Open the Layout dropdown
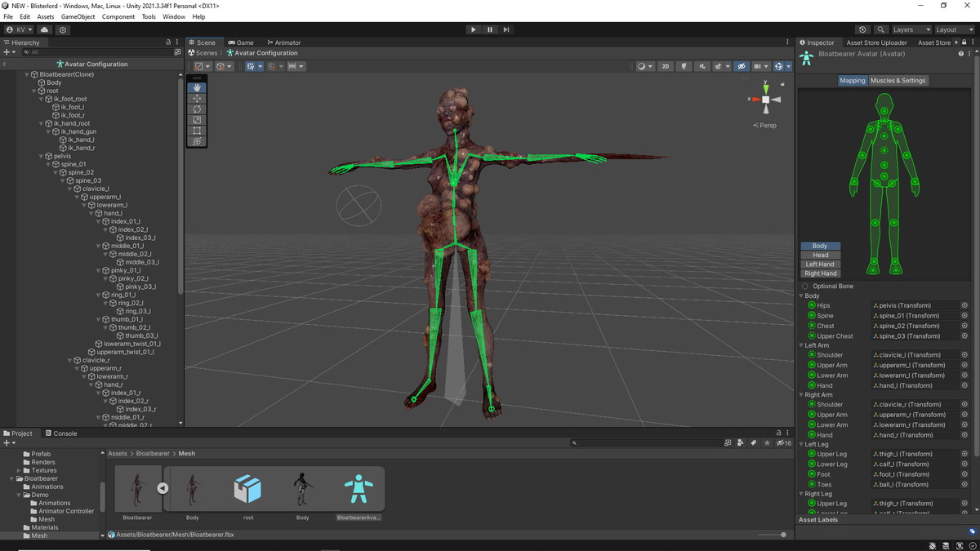Image resolution: width=980 pixels, height=551 pixels. 952,29
